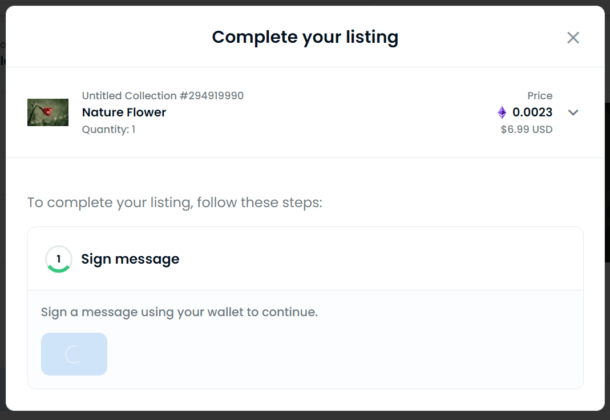Click the Price label

coord(539,96)
